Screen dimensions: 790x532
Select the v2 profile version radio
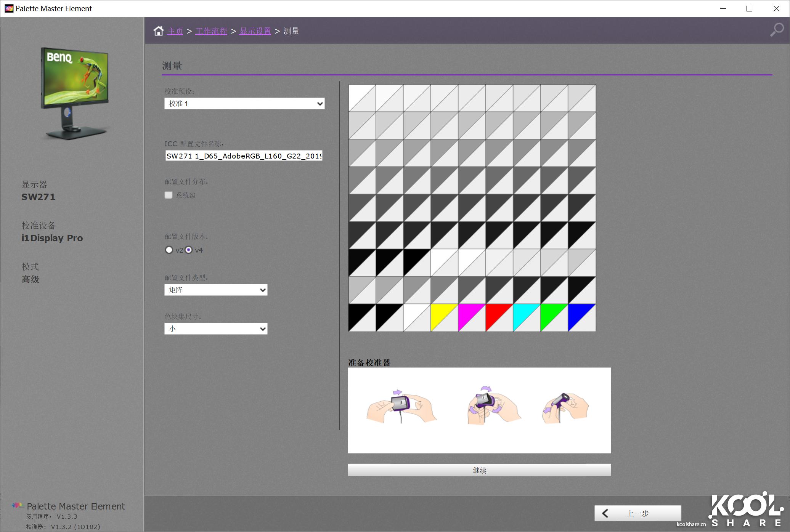pos(169,250)
